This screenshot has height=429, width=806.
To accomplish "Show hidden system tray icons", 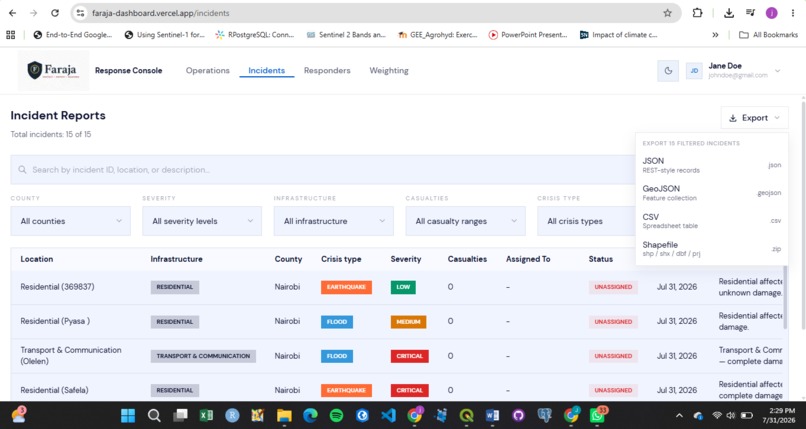I will 679,415.
